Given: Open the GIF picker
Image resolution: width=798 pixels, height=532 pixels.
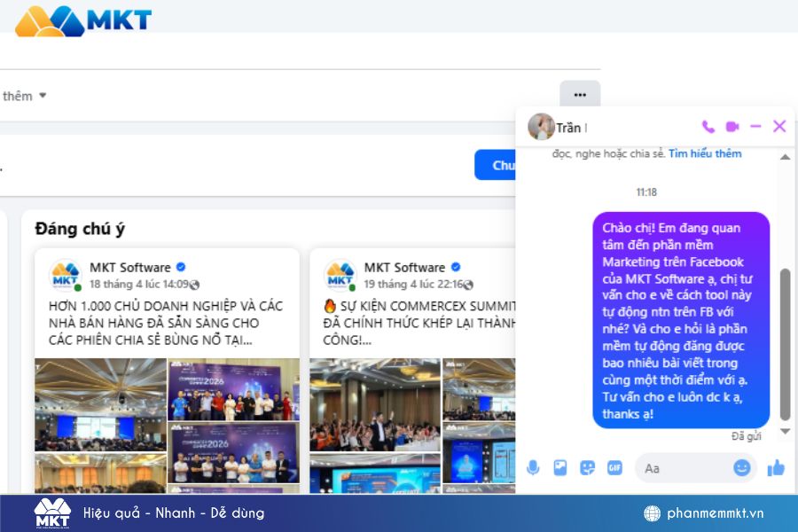Looking at the screenshot, I should click(x=614, y=467).
